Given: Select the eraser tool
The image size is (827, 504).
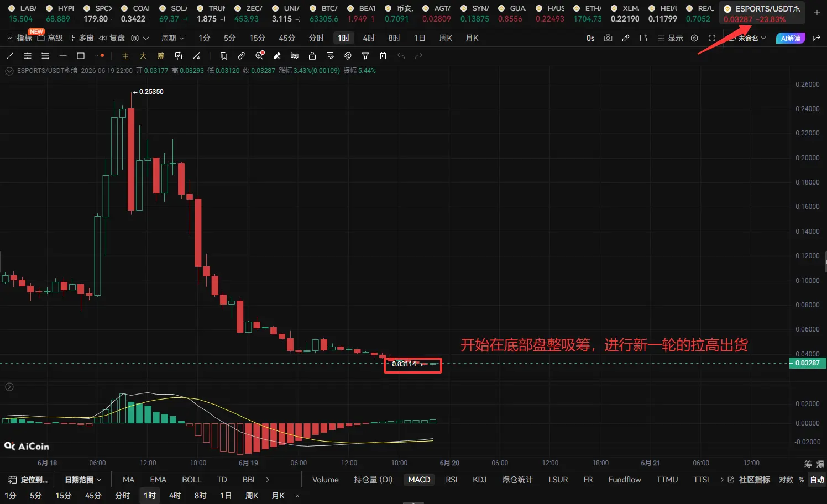Looking at the screenshot, I should pyautogui.click(x=277, y=56).
